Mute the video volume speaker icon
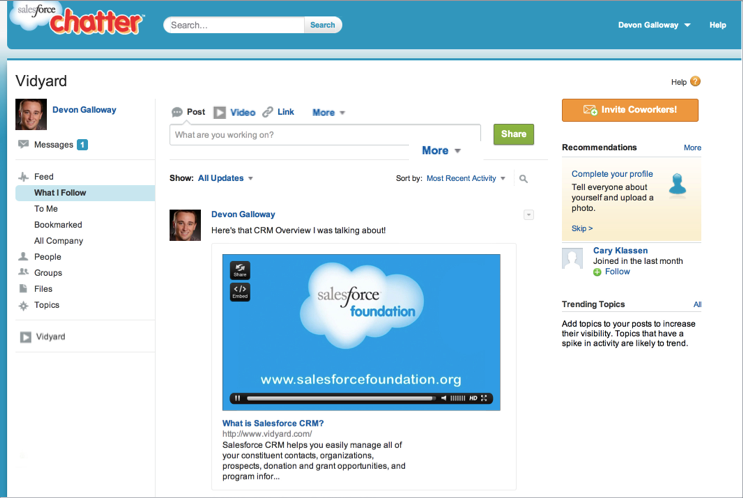 [444, 398]
